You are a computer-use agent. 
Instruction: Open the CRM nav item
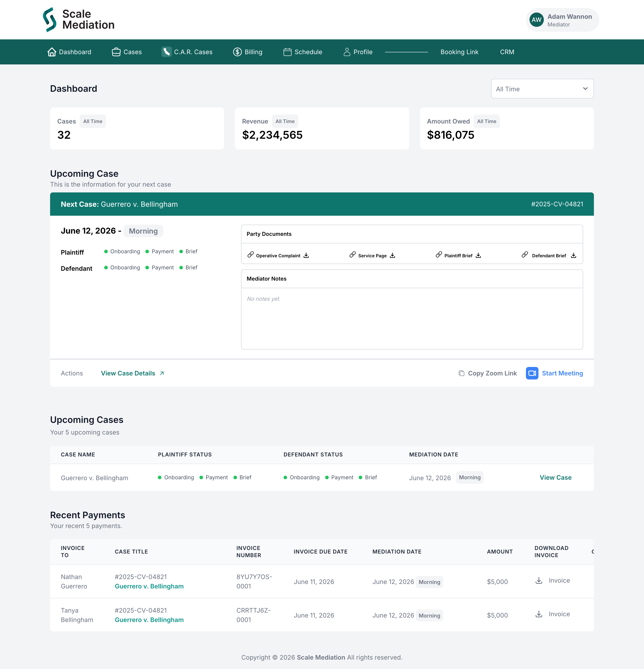(507, 52)
